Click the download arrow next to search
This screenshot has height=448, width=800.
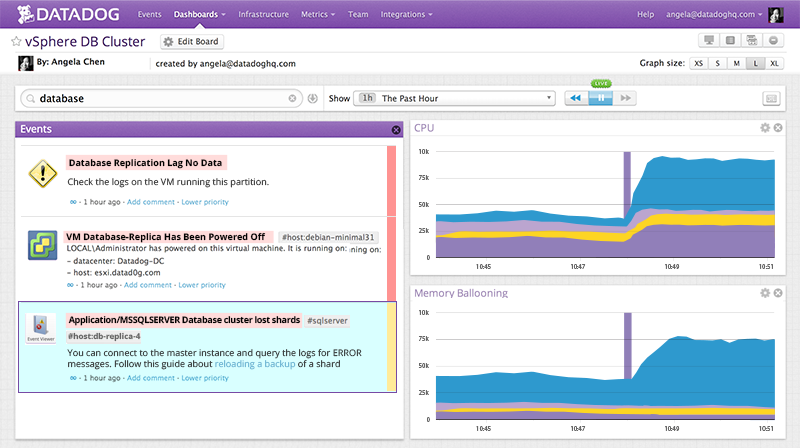click(313, 98)
